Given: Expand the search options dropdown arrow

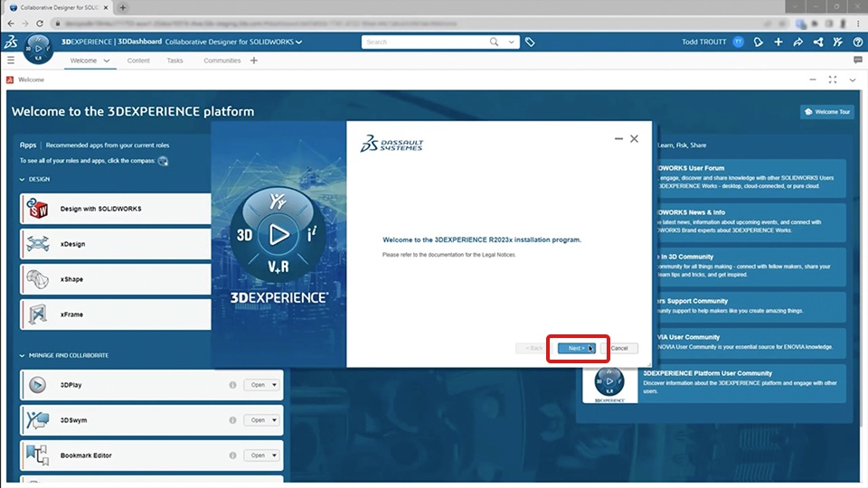Looking at the screenshot, I should (x=512, y=42).
